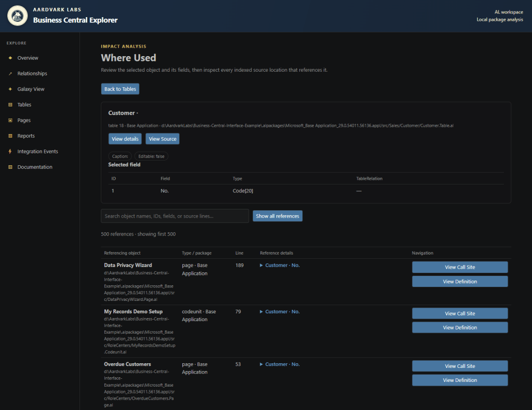
Task: Click the Navigation column header
Action: point(422,253)
